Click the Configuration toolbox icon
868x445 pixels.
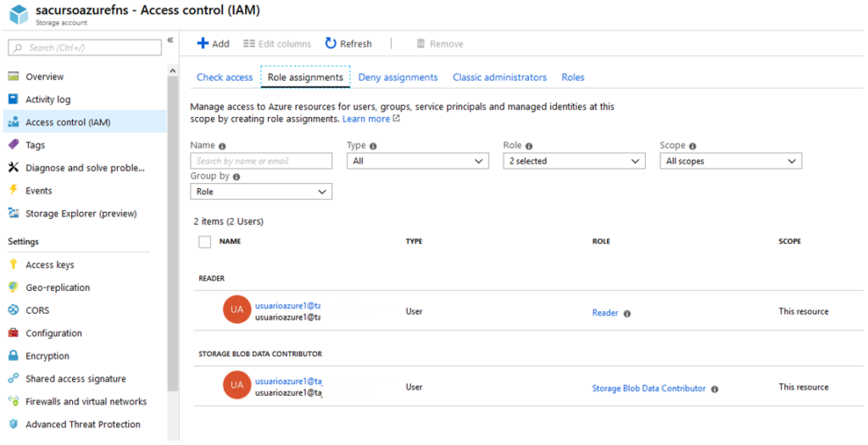tap(14, 332)
